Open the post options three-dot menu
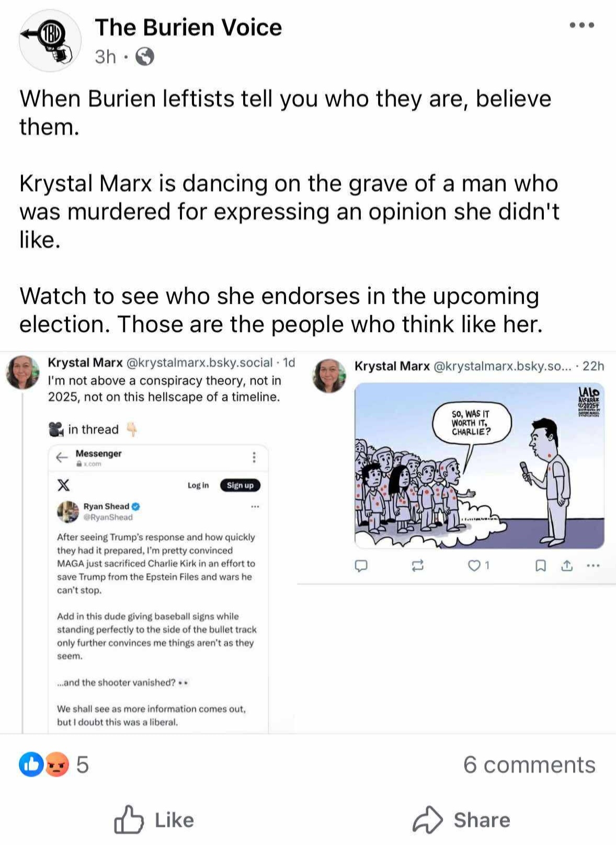The height and width of the screenshot is (845, 616). coord(582,25)
